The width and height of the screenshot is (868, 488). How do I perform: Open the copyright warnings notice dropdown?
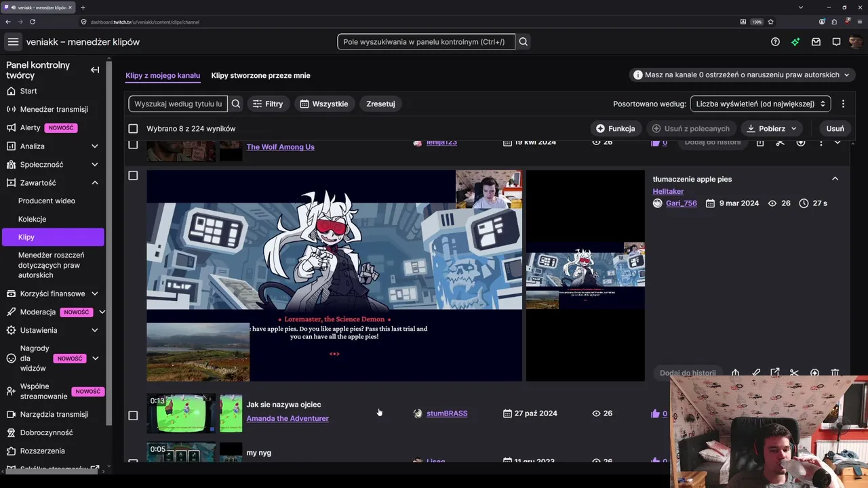[743, 75]
